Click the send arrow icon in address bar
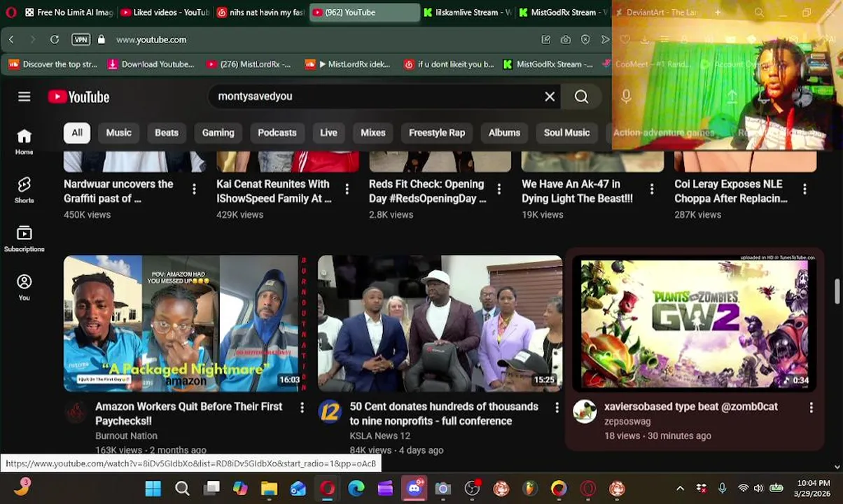 coord(605,40)
